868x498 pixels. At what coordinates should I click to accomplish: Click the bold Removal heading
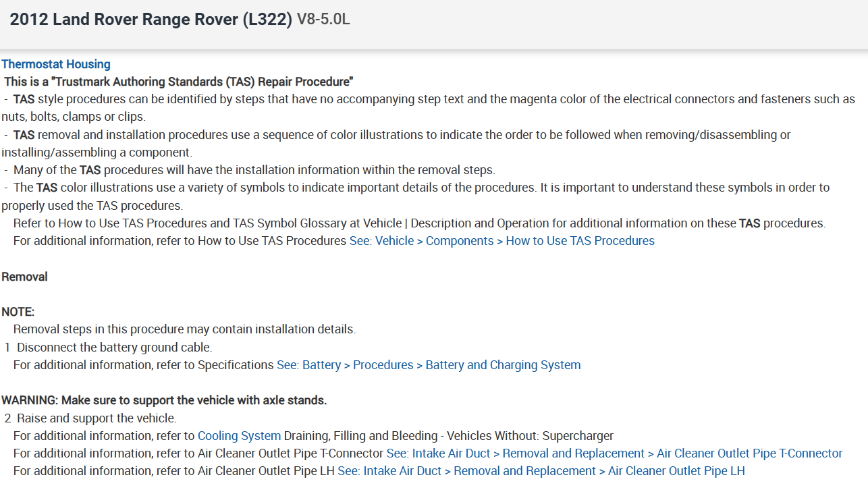(x=24, y=277)
